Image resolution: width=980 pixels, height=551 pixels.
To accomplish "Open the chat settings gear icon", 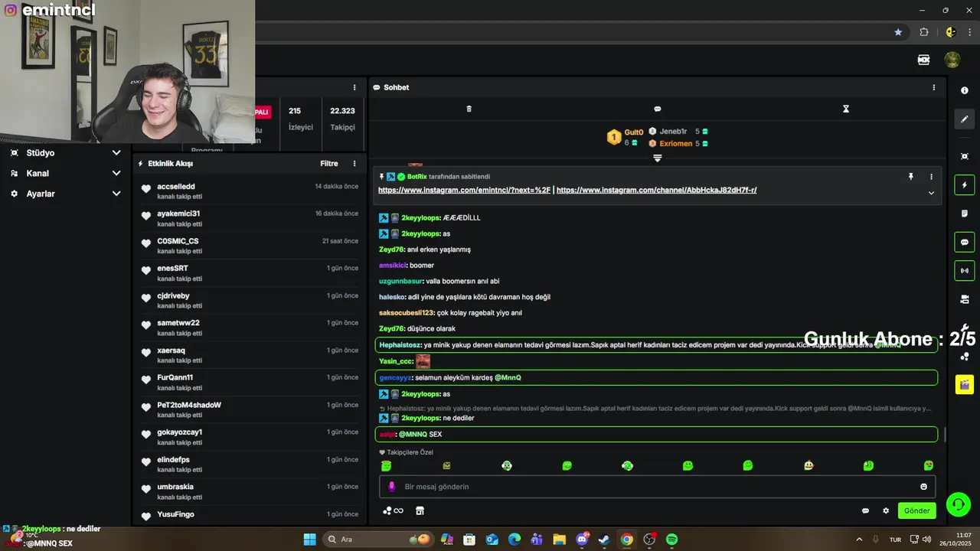I will point(886,510).
